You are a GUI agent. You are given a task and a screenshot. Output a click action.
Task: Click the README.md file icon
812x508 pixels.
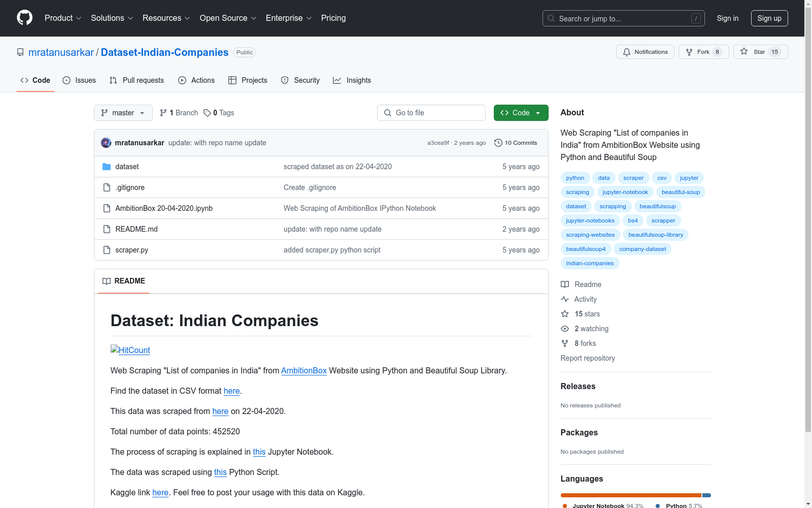pyautogui.click(x=107, y=229)
